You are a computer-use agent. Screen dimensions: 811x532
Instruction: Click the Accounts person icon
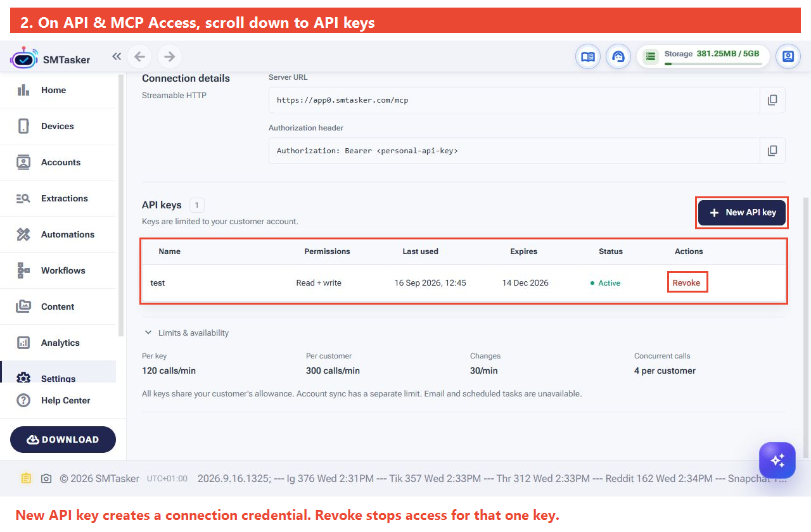[x=23, y=162]
